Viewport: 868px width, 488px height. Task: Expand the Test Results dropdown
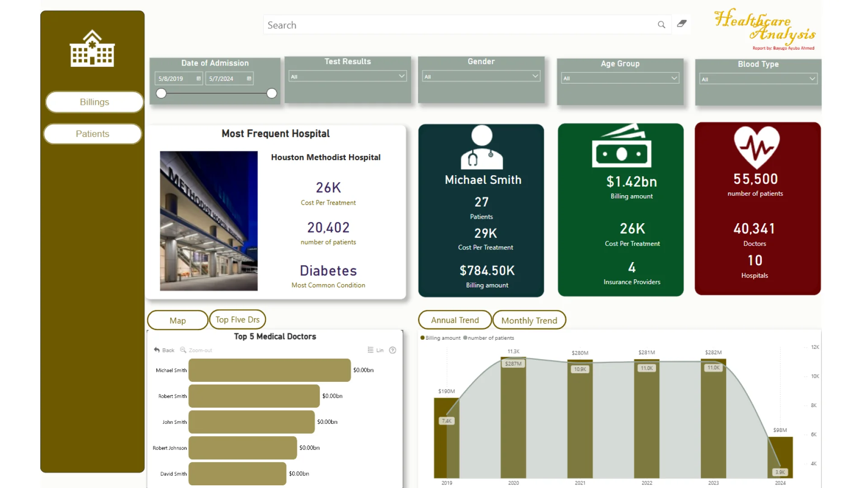click(401, 76)
